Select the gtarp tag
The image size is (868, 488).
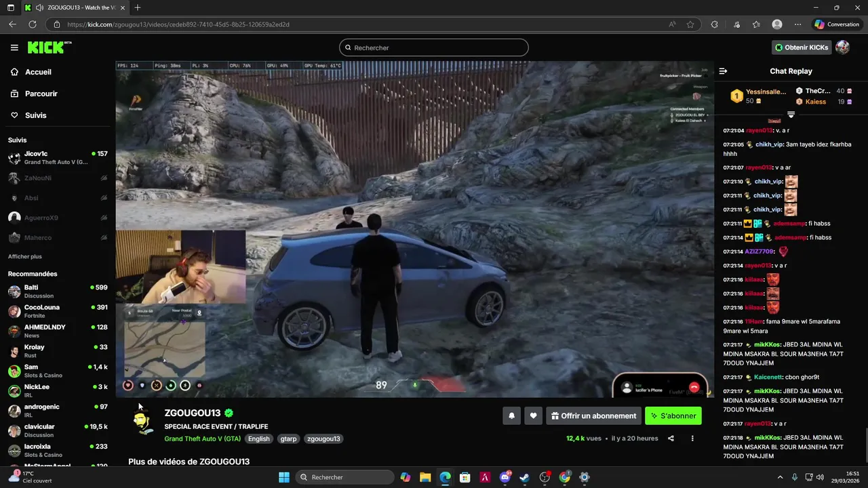pyautogui.click(x=288, y=439)
